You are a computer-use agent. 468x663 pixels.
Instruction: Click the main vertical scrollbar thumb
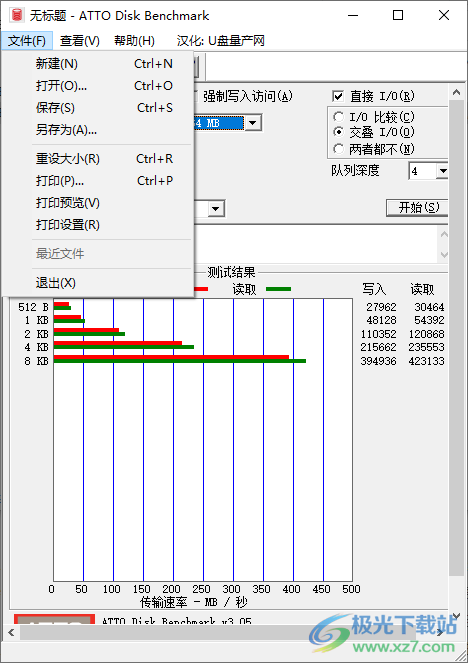457,338
